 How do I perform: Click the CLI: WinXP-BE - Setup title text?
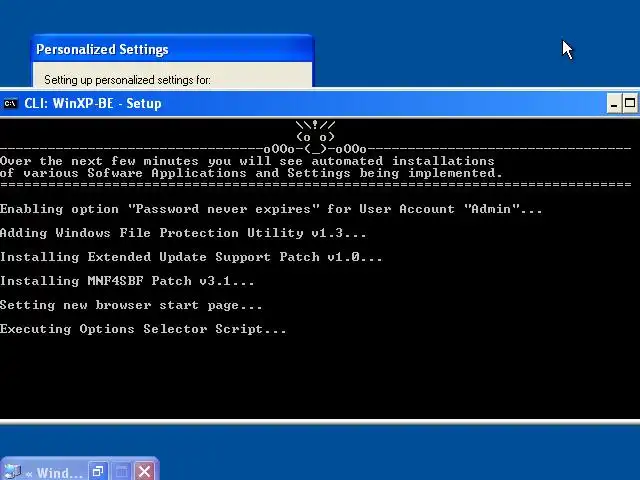tap(93, 103)
